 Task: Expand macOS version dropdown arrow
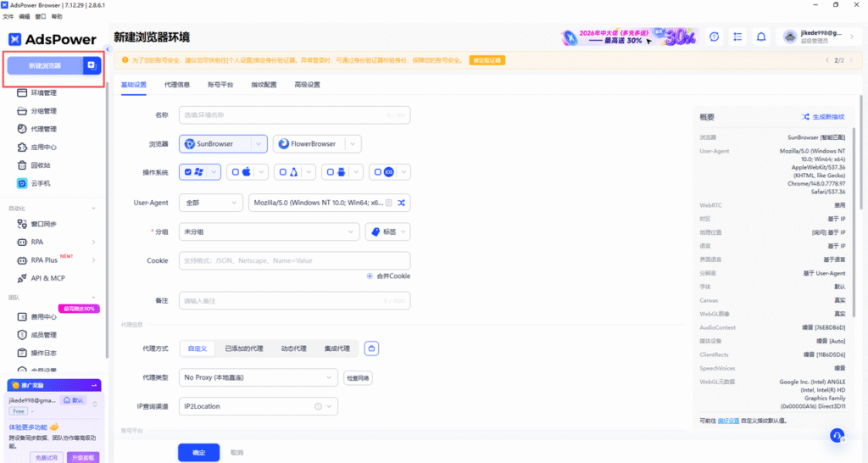pyautogui.click(x=261, y=172)
